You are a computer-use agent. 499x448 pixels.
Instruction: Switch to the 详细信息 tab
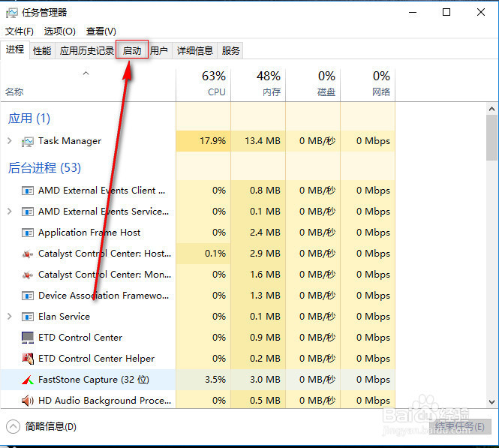pos(195,50)
